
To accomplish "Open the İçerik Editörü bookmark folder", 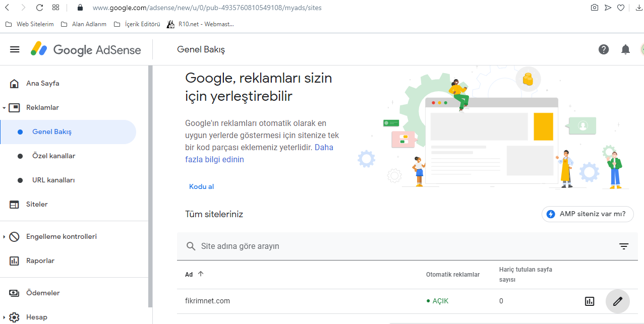I will point(137,24).
